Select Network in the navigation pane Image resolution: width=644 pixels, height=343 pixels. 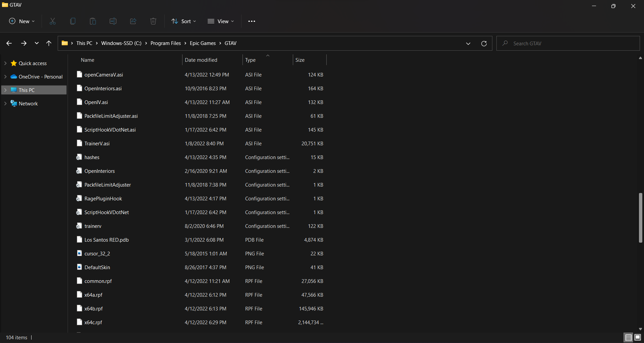(x=28, y=103)
